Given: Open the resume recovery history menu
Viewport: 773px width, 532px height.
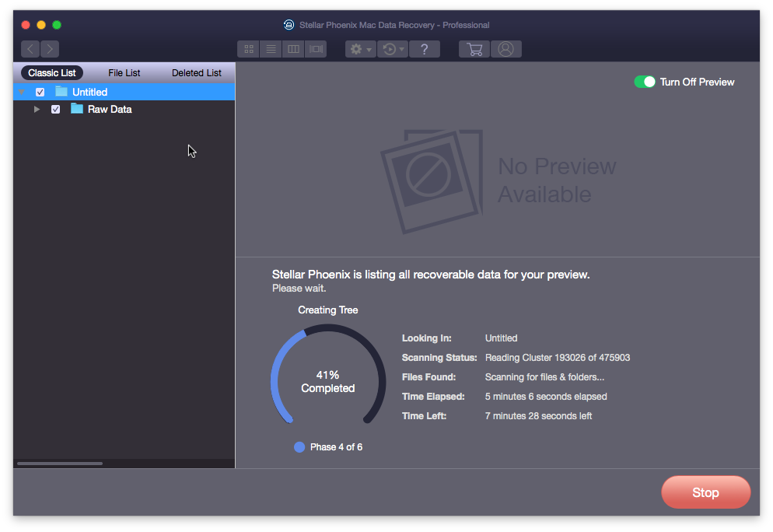Looking at the screenshot, I should [x=393, y=49].
